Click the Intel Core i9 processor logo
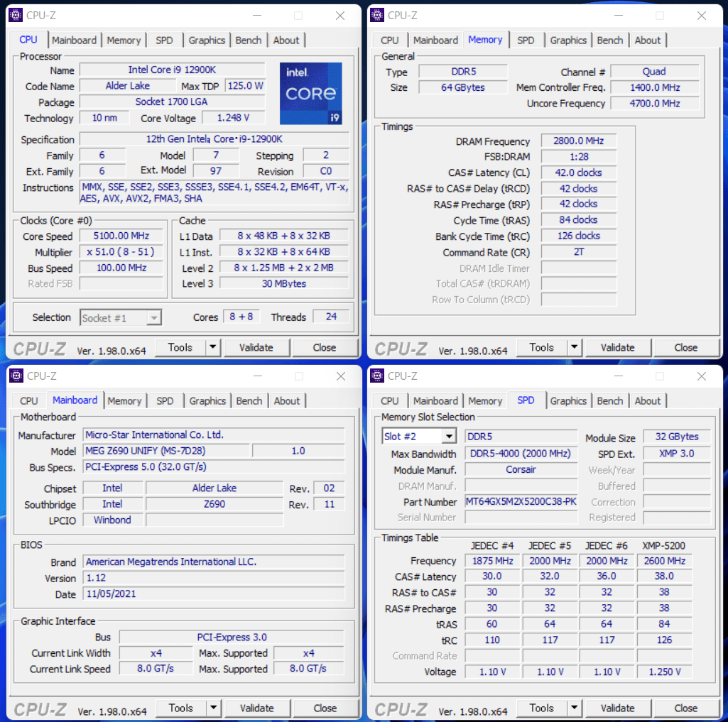The height and width of the screenshot is (722, 728). [310, 93]
